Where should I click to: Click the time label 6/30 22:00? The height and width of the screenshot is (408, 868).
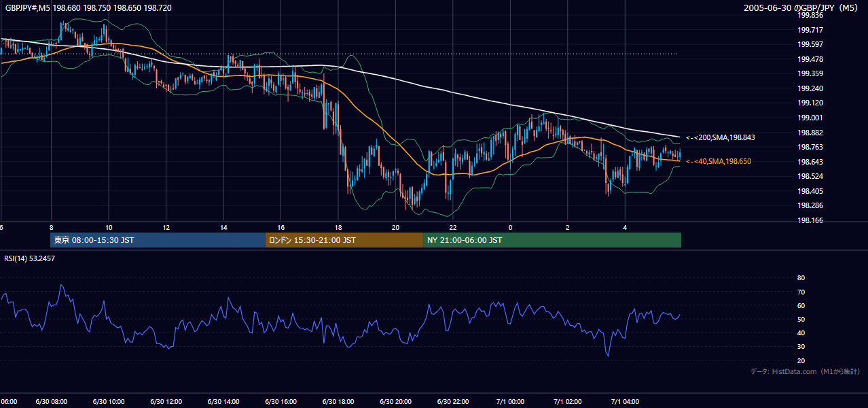pos(454,402)
